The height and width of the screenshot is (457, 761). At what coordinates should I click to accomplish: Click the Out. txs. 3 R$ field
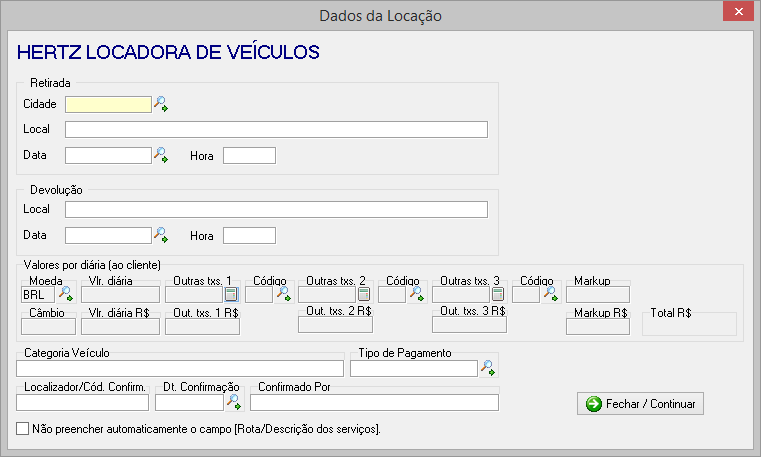[469, 325]
